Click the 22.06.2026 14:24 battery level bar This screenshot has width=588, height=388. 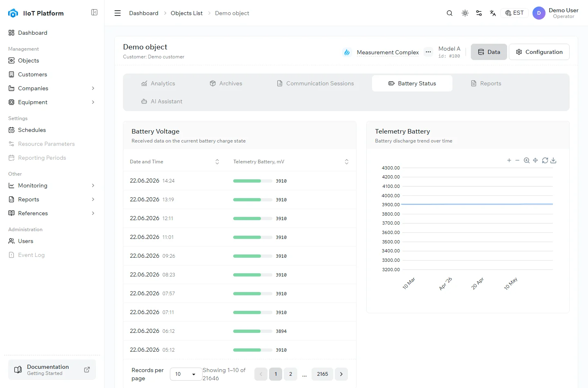coord(253,181)
